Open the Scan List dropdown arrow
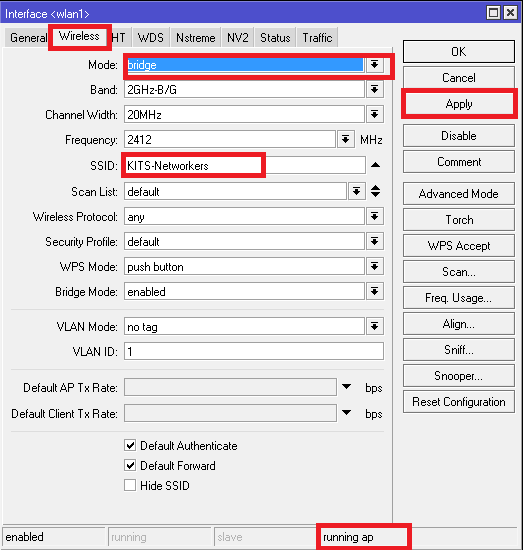523x550 pixels. pos(356,192)
